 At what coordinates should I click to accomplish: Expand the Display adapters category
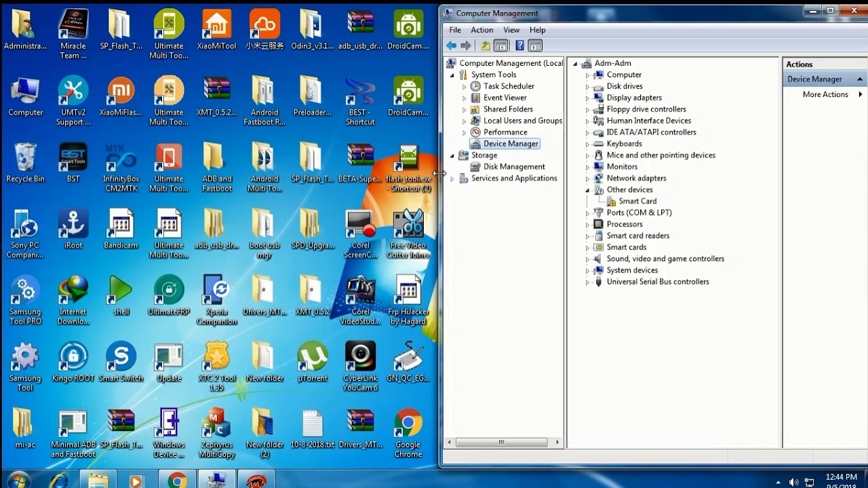(587, 98)
